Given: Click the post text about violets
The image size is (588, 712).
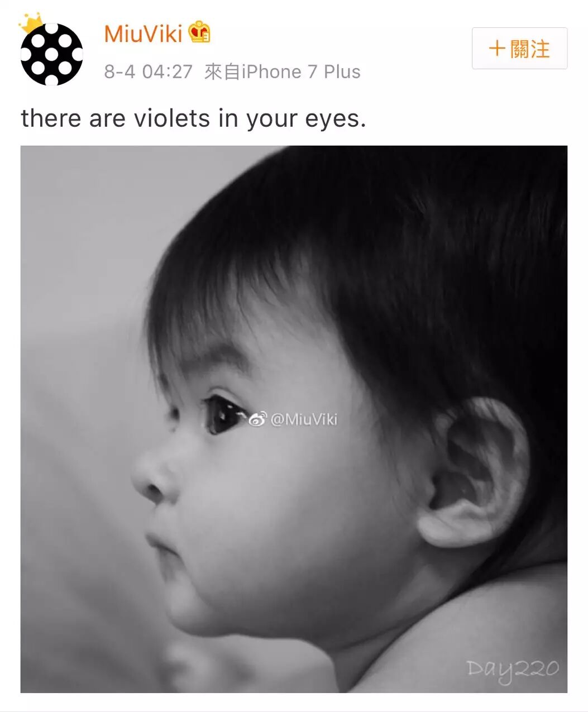Looking at the screenshot, I should click(x=193, y=118).
